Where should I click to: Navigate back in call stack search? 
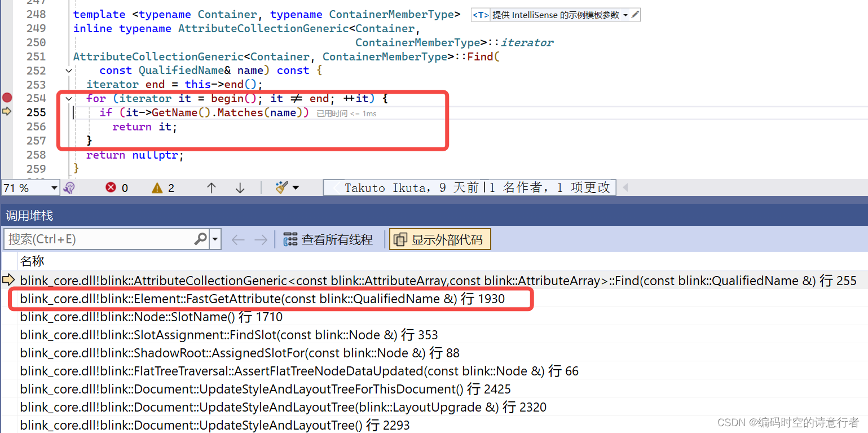click(238, 240)
